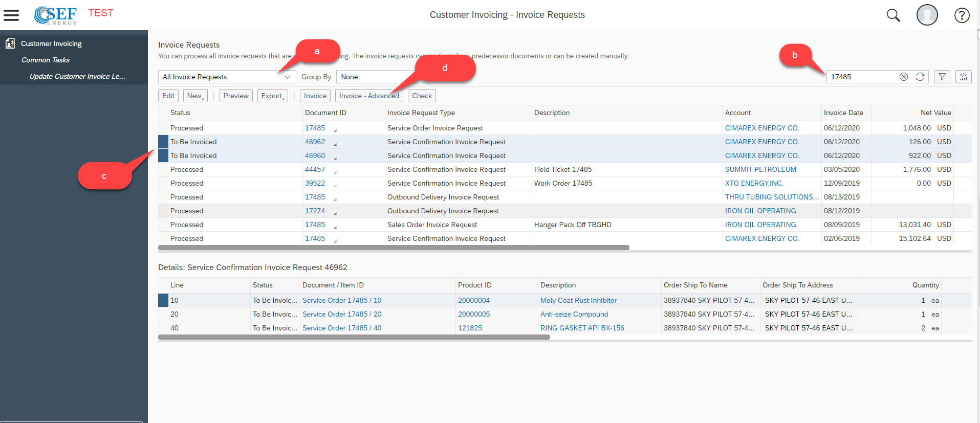Screen dimensions: 980x423
Task: Select the '13,031.40' net value cell
Action: click(x=912, y=225)
